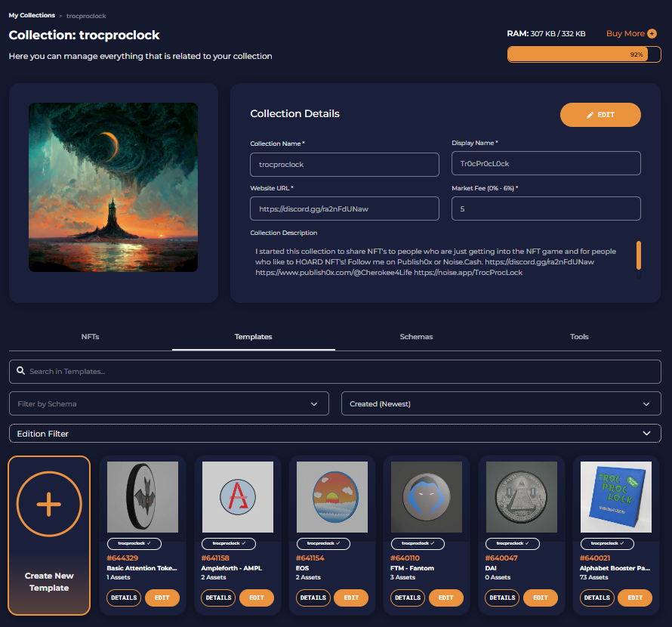Click EDIT on Basic Attention Token template
The height and width of the screenshot is (627, 672).
pyautogui.click(x=162, y=598)
